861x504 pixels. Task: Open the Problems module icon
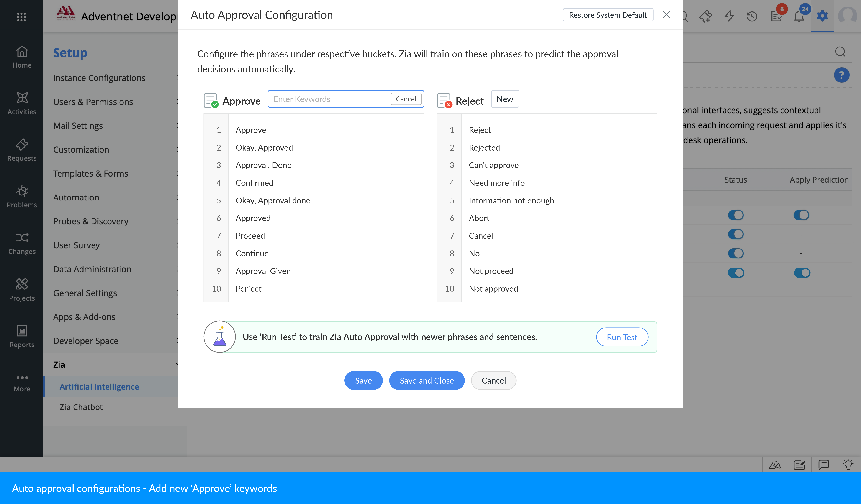(22, 197)
